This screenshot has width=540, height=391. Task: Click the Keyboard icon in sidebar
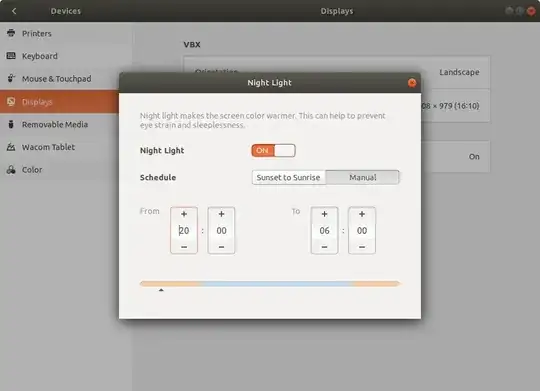coord(11,56)
